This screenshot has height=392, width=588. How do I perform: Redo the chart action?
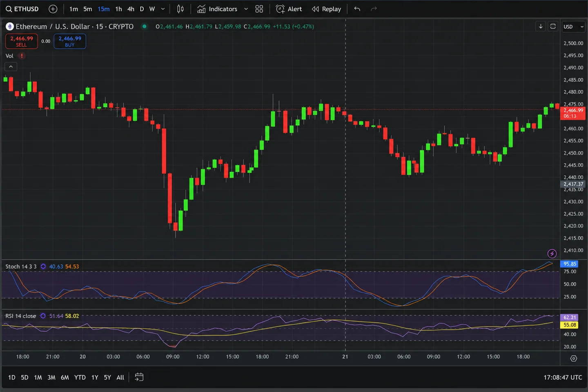(374, 9)
